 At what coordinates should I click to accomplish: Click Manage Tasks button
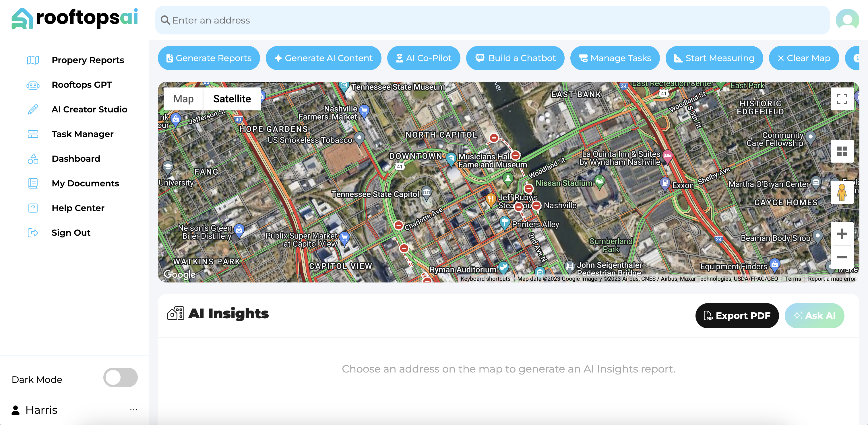click(615, 58)
